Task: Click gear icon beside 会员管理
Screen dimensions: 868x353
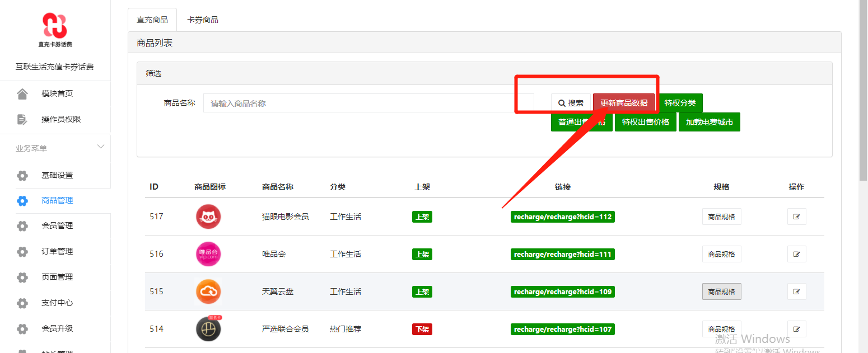Action: (x=22, y=225)
